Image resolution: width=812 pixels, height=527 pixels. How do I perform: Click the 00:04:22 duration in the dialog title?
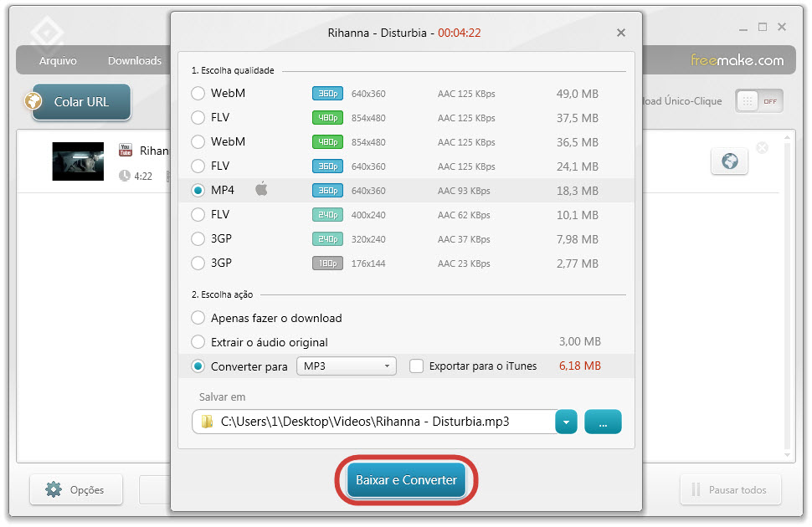pyautogui.click(x=460, y=33)
